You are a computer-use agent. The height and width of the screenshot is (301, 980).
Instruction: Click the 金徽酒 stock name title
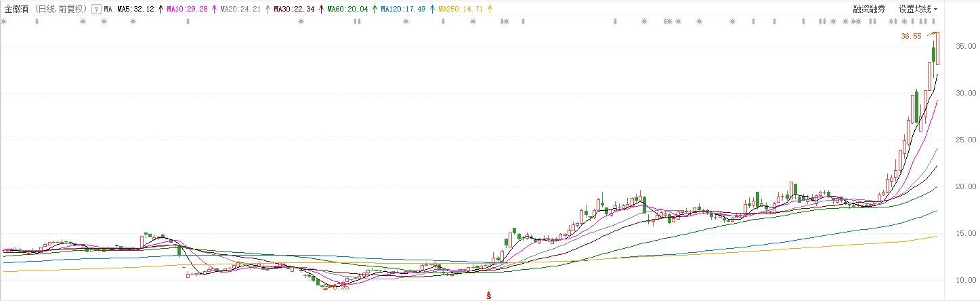[x=16, y=9]
